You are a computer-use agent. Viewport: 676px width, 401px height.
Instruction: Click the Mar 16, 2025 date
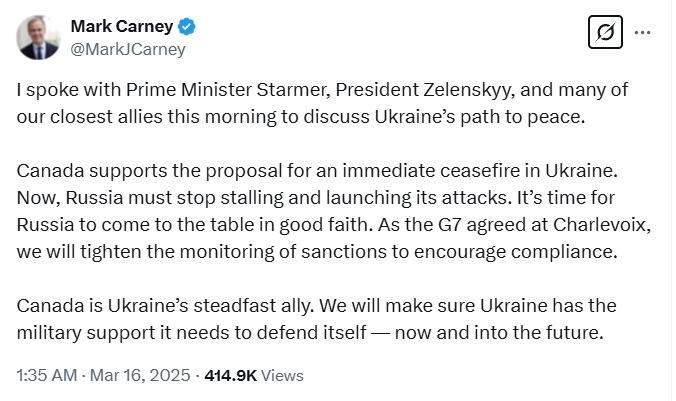click(140, 375)
